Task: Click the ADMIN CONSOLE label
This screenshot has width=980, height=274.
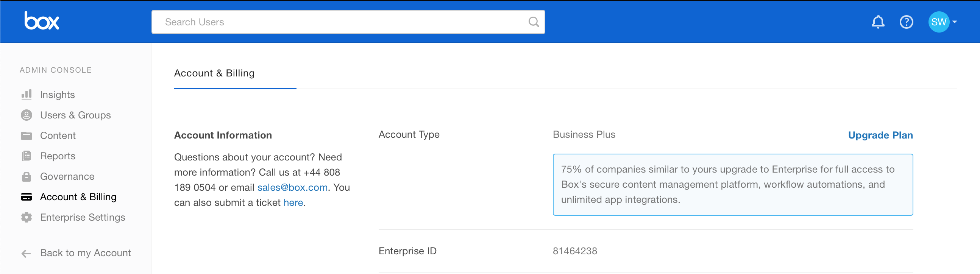Action: (x=56, y=70)
